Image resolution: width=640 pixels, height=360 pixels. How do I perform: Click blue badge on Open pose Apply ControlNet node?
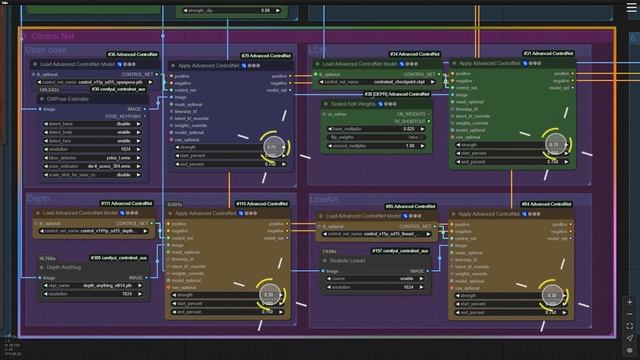click(244, 65)
